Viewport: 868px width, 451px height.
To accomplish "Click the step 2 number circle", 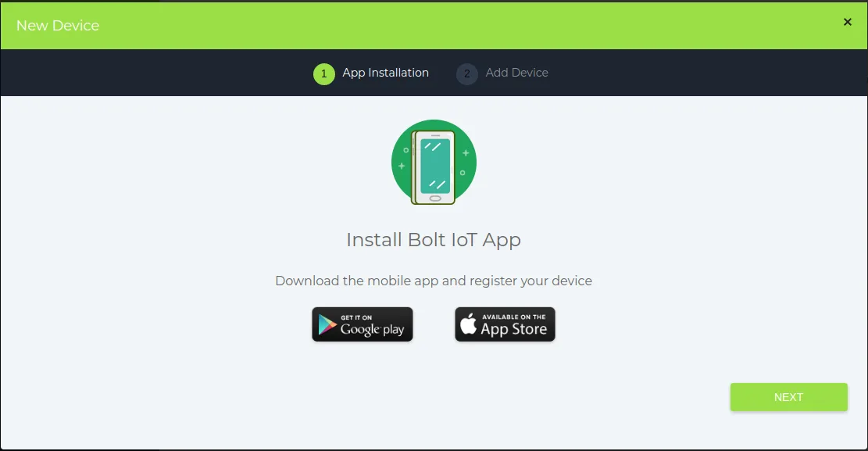I will [466, 73].
